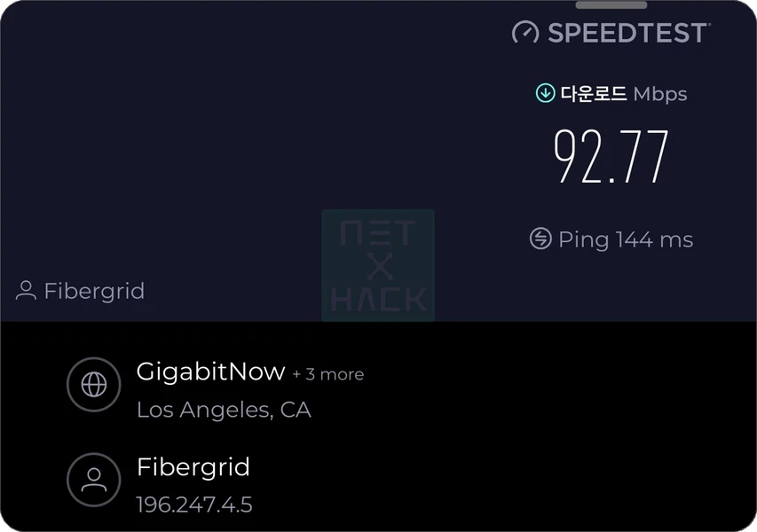Click the download arrow icon
Image resolution: width=757 pixels, height=532 pixels.
click(x=545, y=93)
